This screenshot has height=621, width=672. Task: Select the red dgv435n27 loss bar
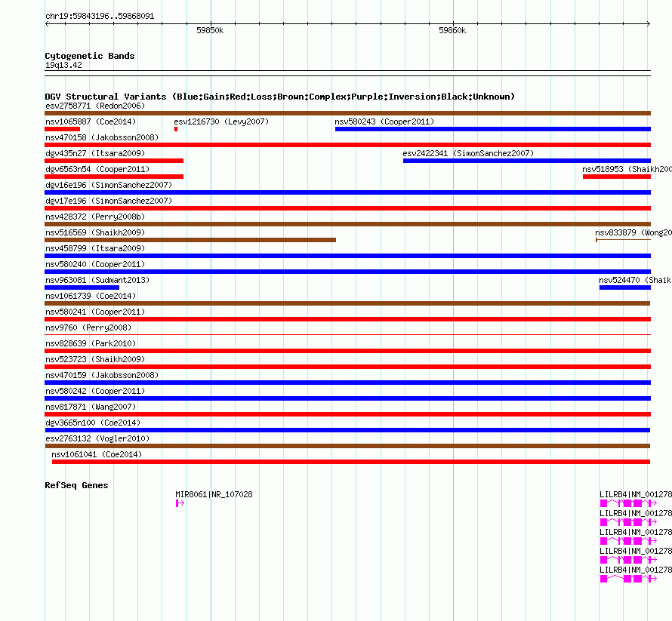point(114,161)
